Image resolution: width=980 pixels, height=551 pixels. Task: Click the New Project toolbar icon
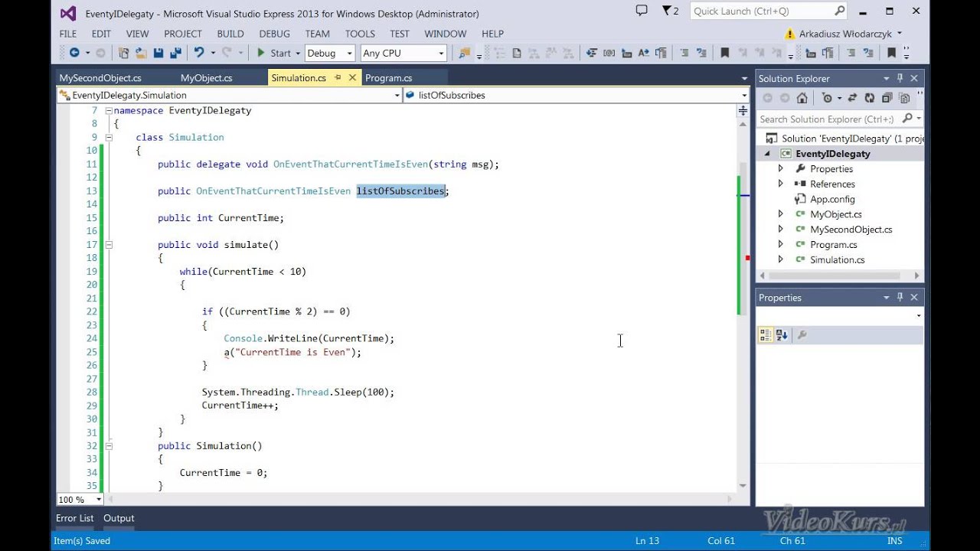[123, 53]
